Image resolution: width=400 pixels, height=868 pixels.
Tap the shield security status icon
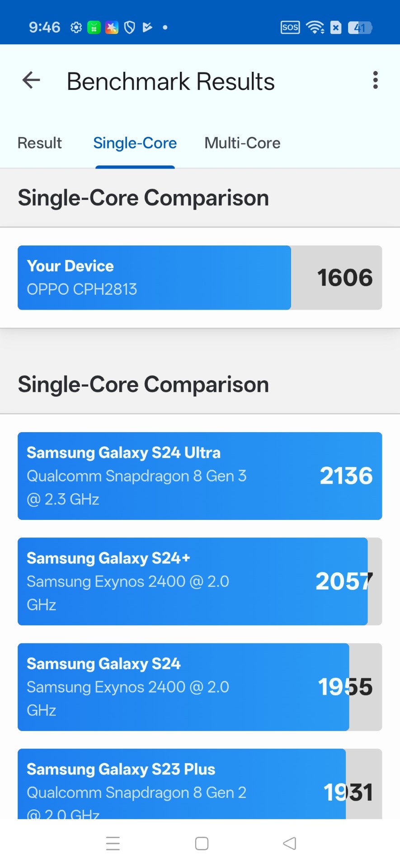click(130, 28)
